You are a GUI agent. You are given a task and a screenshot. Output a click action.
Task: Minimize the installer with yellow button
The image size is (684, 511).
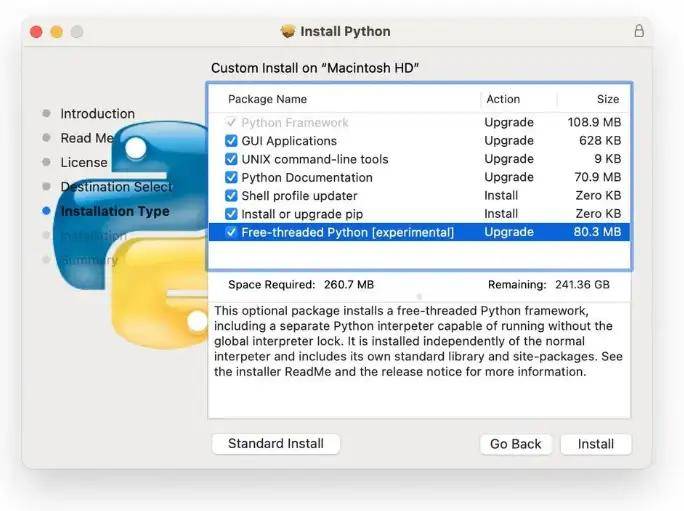pyautogui.click(x=57, y=32)
